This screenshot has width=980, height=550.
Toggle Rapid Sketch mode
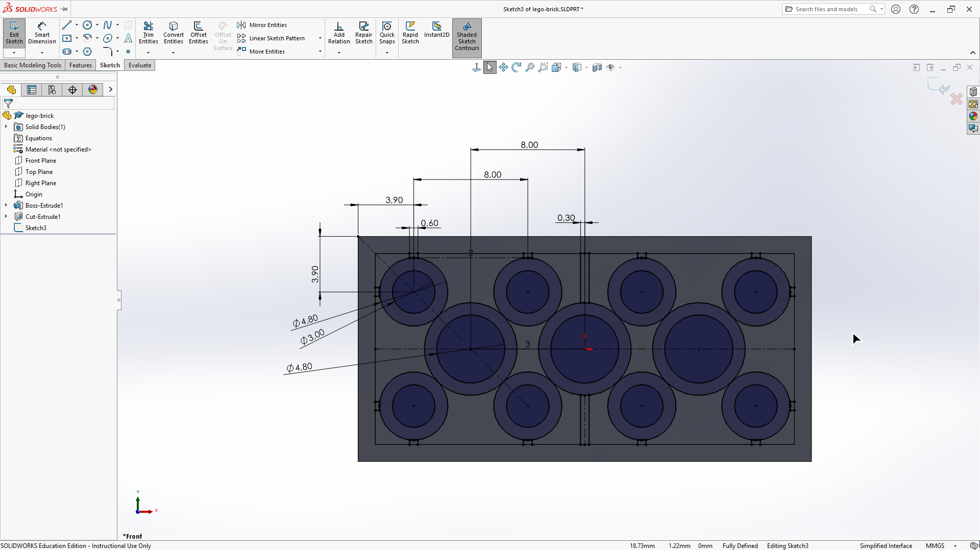[x=410, y=33]
